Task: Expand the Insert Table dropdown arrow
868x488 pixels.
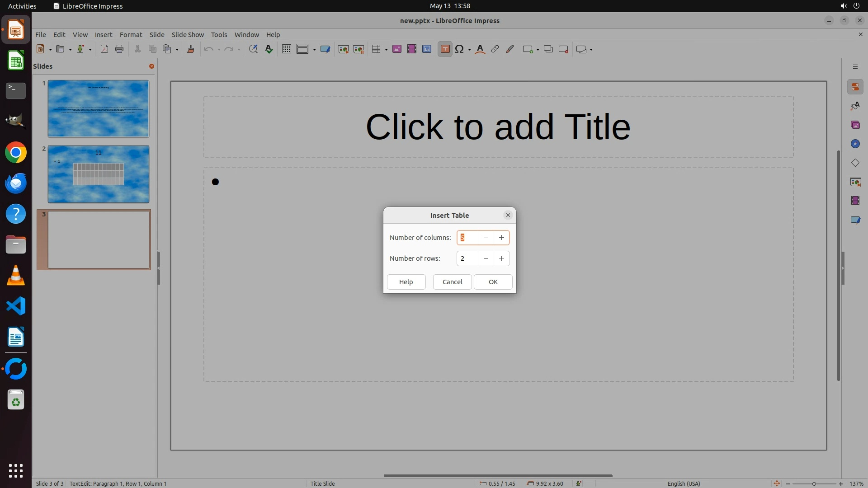Action: coord(386,49)
